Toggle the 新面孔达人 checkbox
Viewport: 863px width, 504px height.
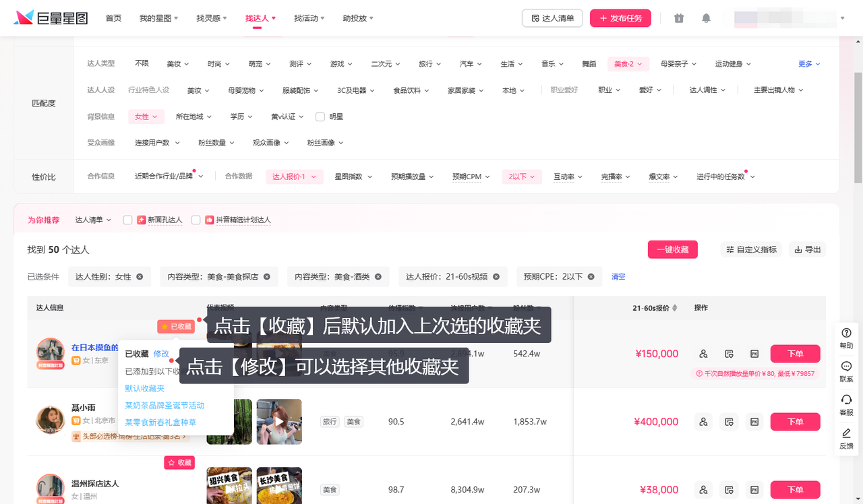coord(128,220)
